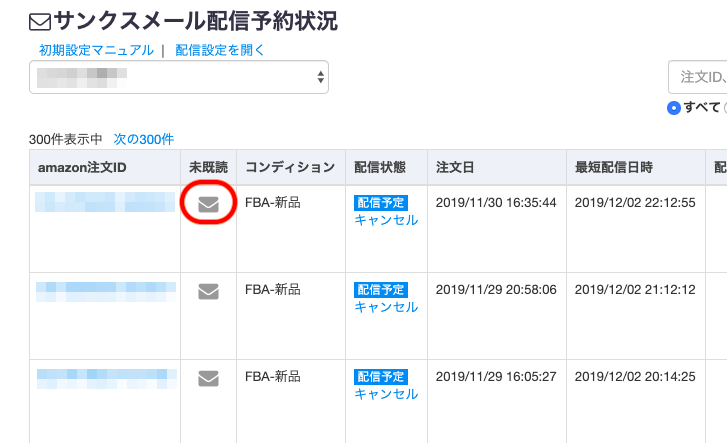Viewport: 727px width, 443px height.
Task: Click delivery time 2019/12/02 22:12:55
Action: [x=635, y=203]
